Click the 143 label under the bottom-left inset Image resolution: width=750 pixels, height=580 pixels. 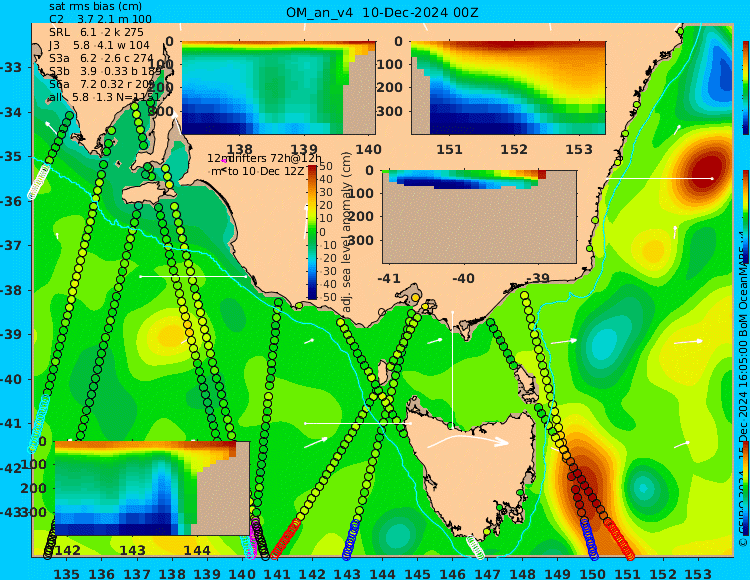tap(132, 550)
